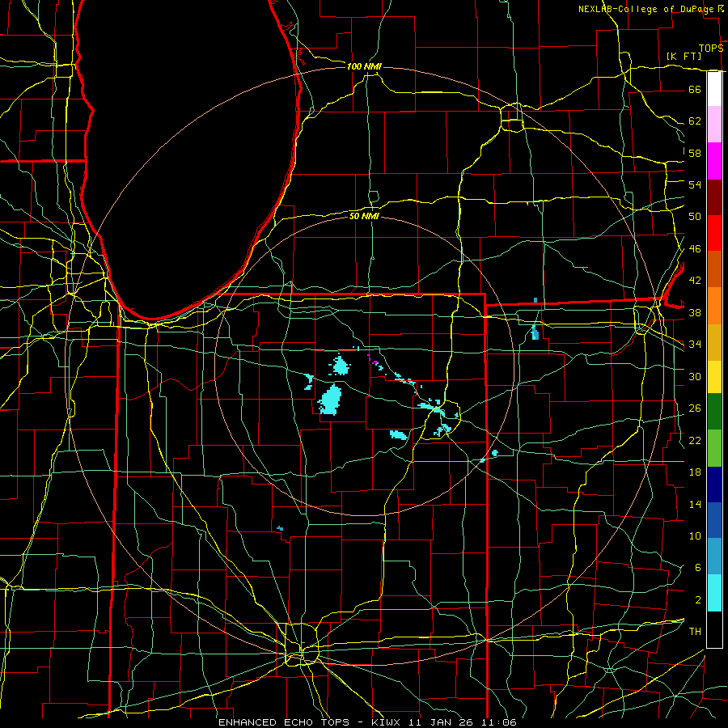
Task: Pick the cyan legend swatch
Action: click(x=714, y=593)
